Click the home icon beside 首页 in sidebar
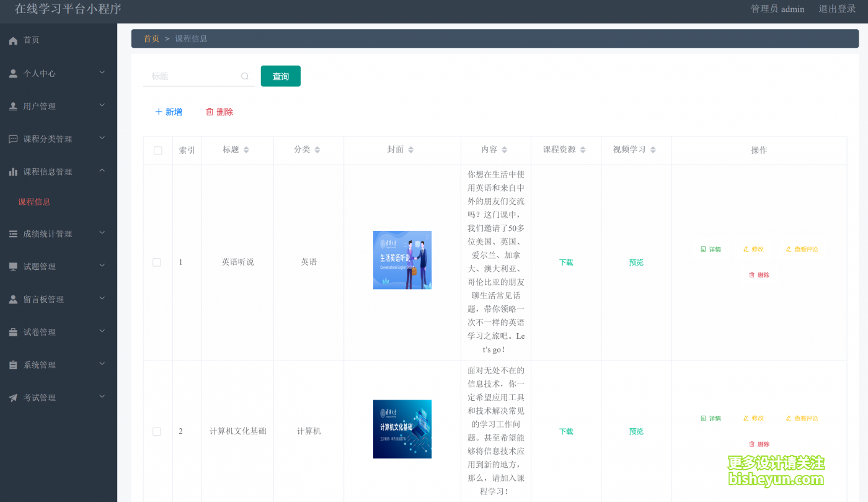868x502 pixels. click(x=13, y=40)
